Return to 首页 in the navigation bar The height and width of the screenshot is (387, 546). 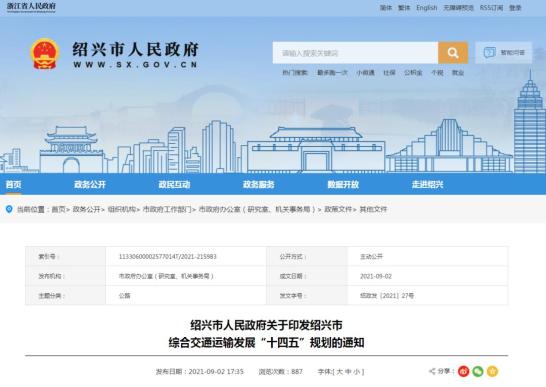(14, 184)
